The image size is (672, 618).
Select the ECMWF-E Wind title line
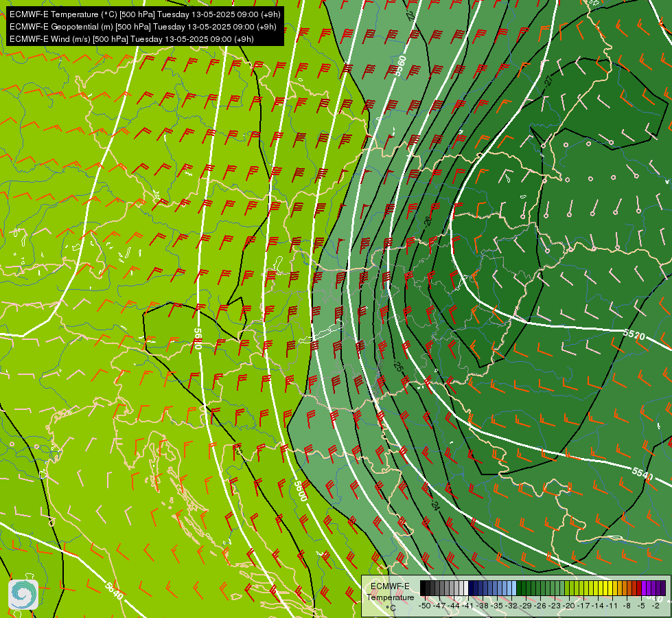pyautogui.click(x=132, y=39)
